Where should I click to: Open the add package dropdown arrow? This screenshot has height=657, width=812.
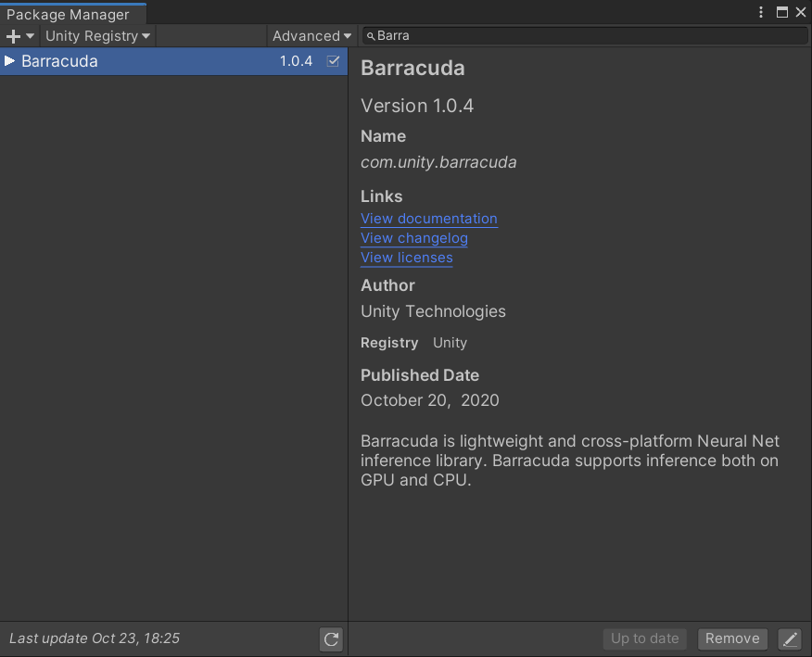31,36
